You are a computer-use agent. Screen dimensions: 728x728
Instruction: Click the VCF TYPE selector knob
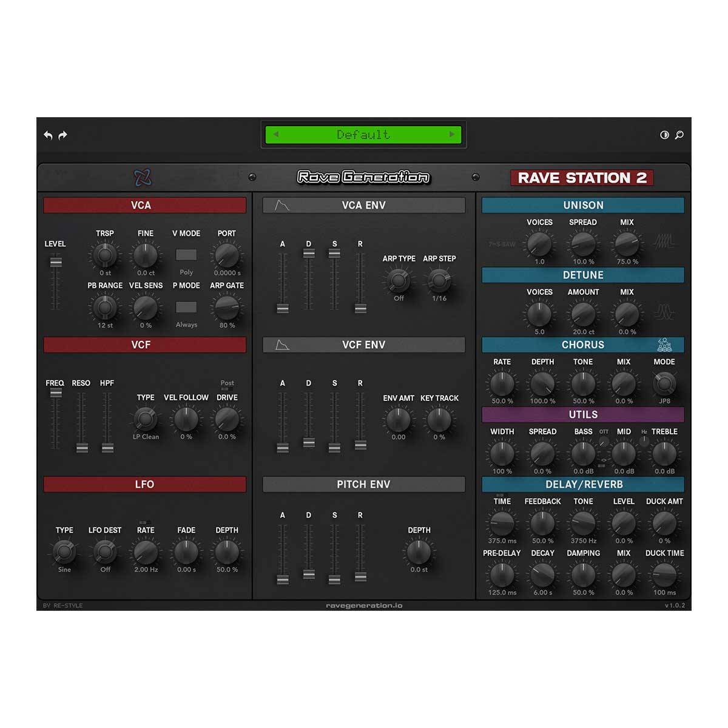point(146,419)
